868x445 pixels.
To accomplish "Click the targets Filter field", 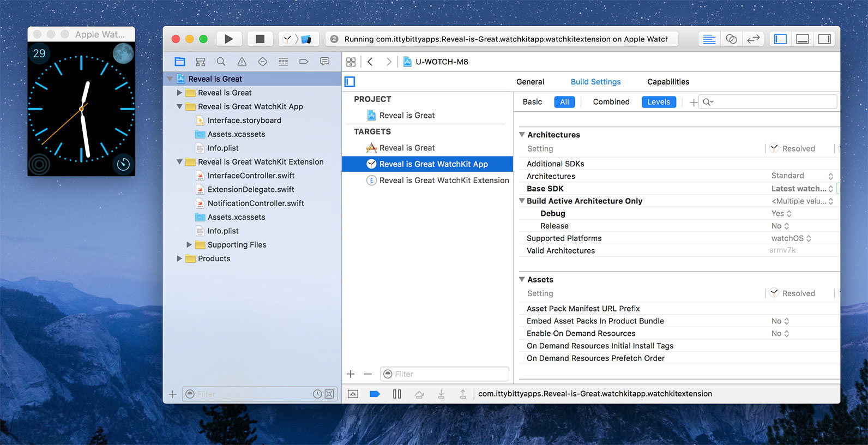I will [x=444, y=374].
